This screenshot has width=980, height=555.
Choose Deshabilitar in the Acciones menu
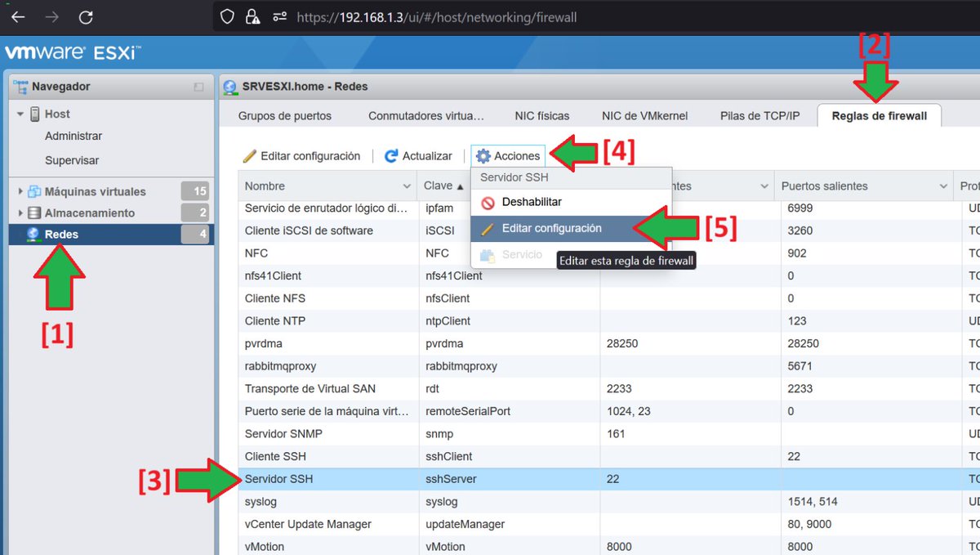[571, 202]
